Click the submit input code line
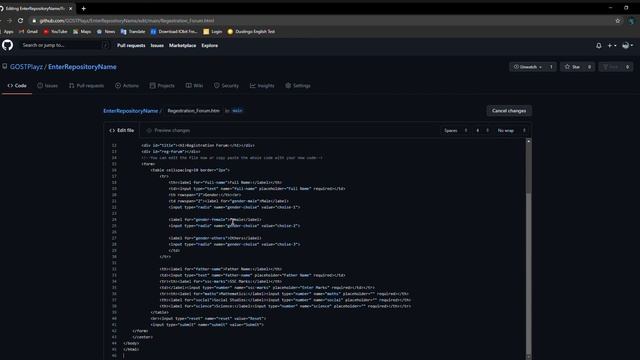This screenshot has height=360, width=640. pyautogui.click(x=207, y=325)
